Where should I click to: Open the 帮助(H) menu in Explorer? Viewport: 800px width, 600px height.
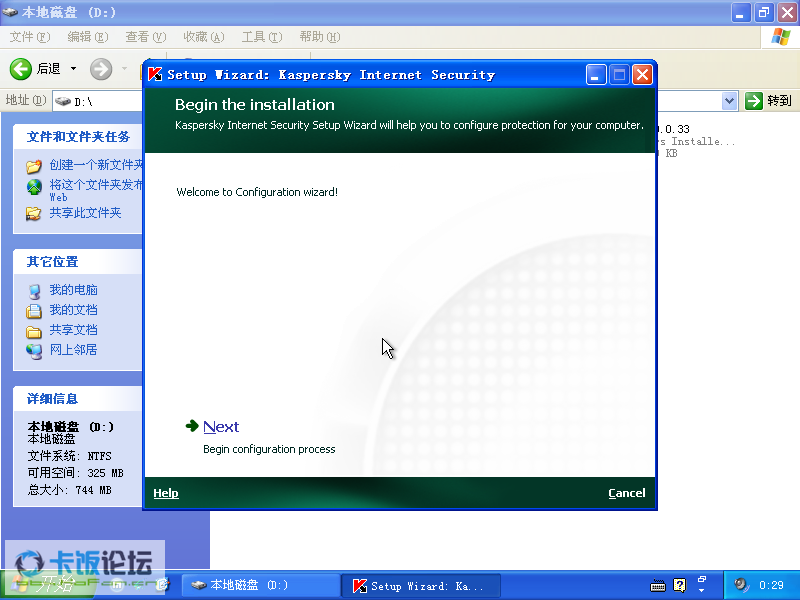[320, 37]
